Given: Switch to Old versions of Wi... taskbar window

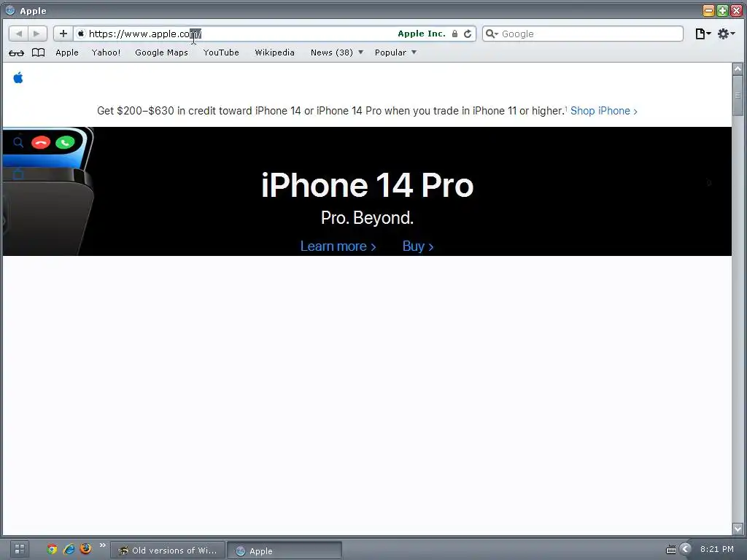Looking at the screenshot, I should click(x=168, y=551).
